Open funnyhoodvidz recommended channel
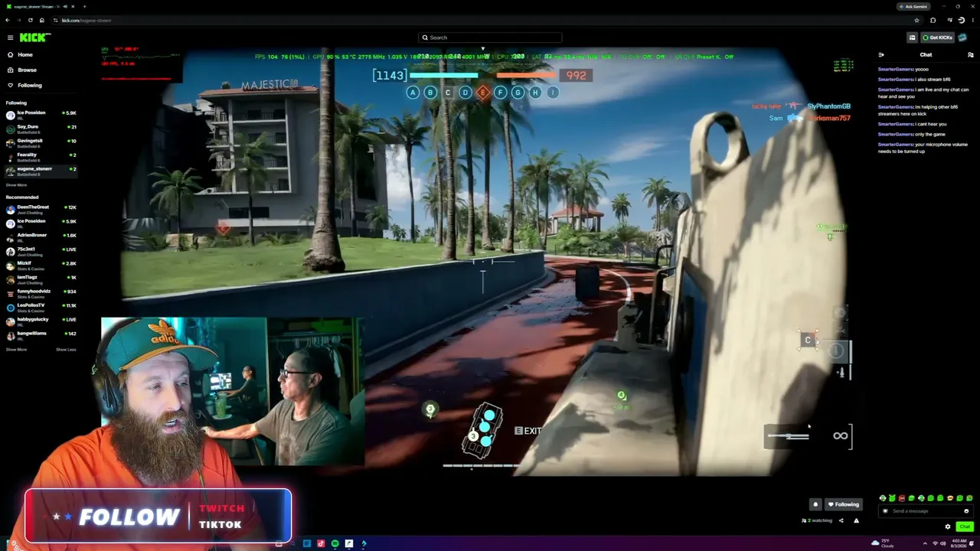The height and width of the screenshot is (551, 980). (x=41, y=293)
